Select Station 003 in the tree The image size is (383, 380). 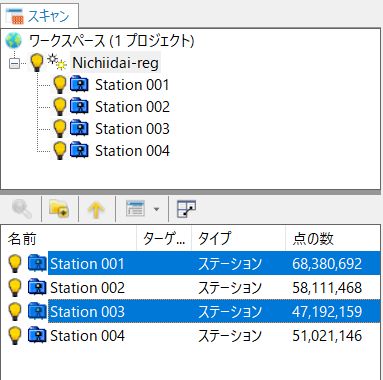132,129
